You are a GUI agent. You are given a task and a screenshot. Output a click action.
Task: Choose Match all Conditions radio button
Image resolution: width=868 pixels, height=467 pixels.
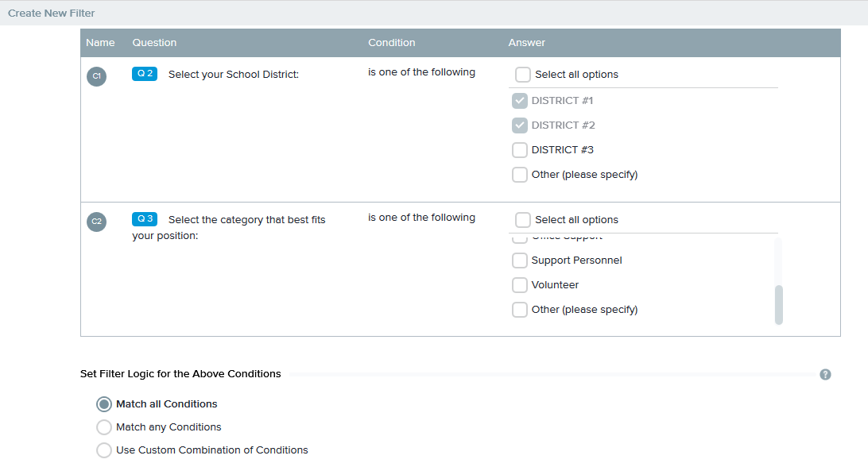104,404
